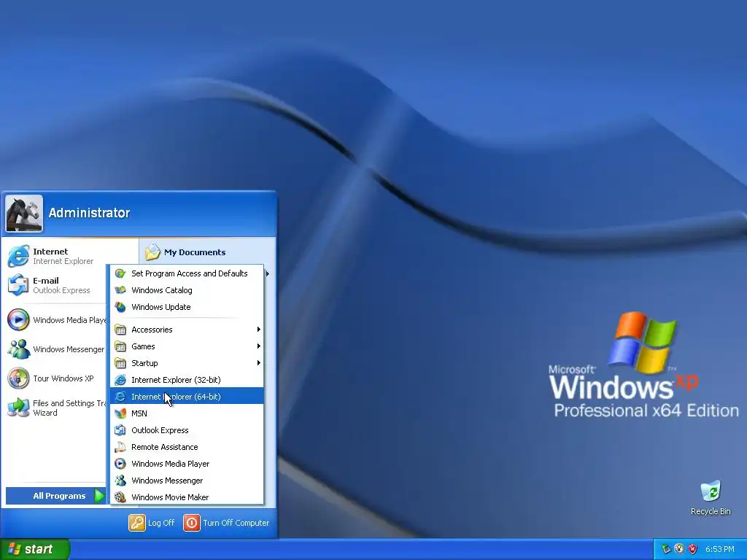Click Set Program Access and Defaults icon
This screenshot has height=560, width=747.
(x=120, y=273)
